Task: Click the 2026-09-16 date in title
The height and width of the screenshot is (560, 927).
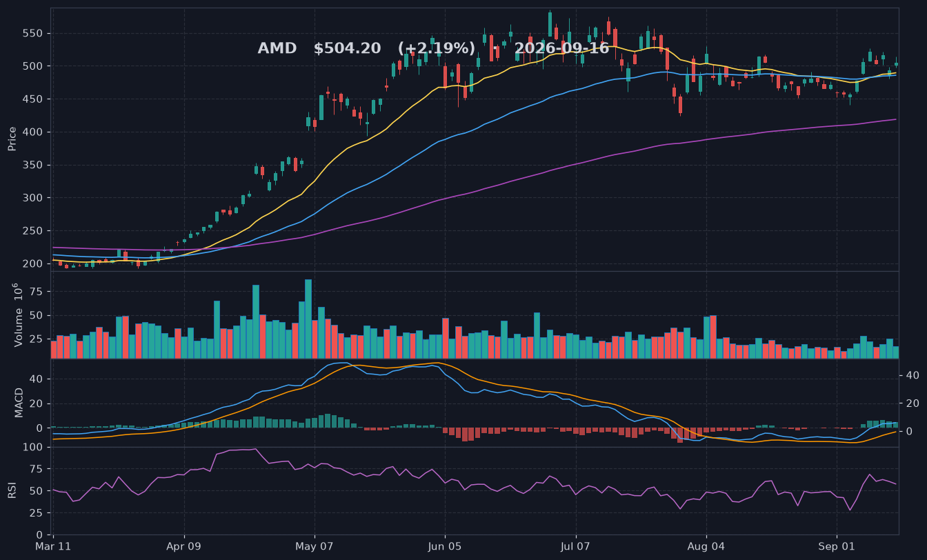Action: [561, 48]
